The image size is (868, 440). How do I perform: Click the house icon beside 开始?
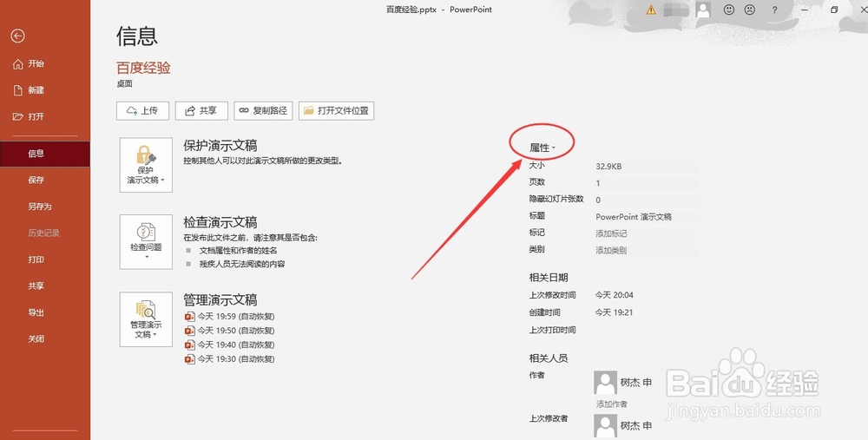pyautogui.click(x=18, y=64)
